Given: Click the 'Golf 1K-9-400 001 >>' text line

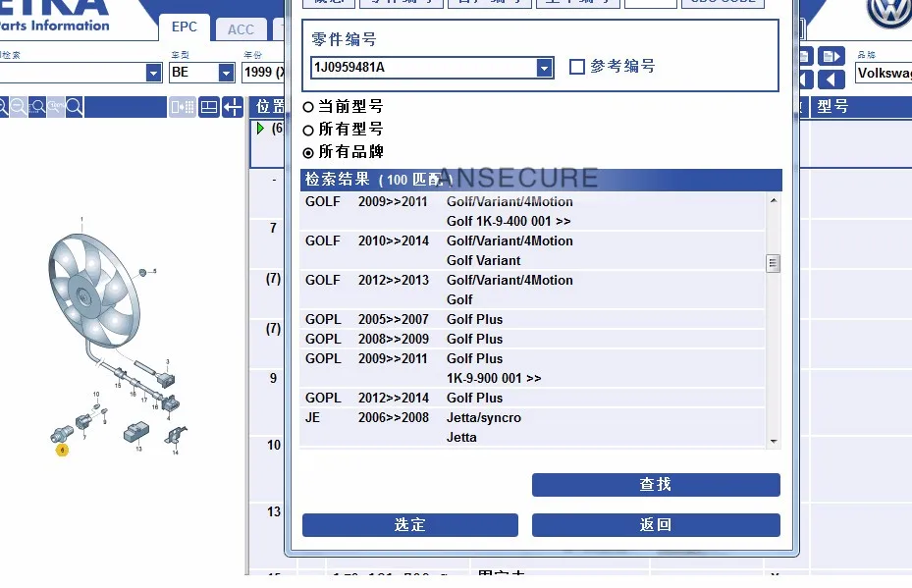Looking at the screenshot, I should [509, 221].
